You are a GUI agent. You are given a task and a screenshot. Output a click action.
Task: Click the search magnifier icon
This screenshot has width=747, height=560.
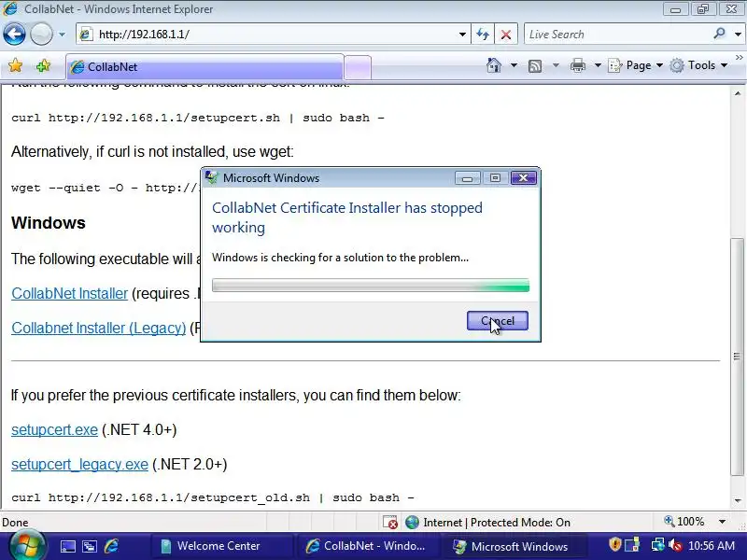[720, 34]
